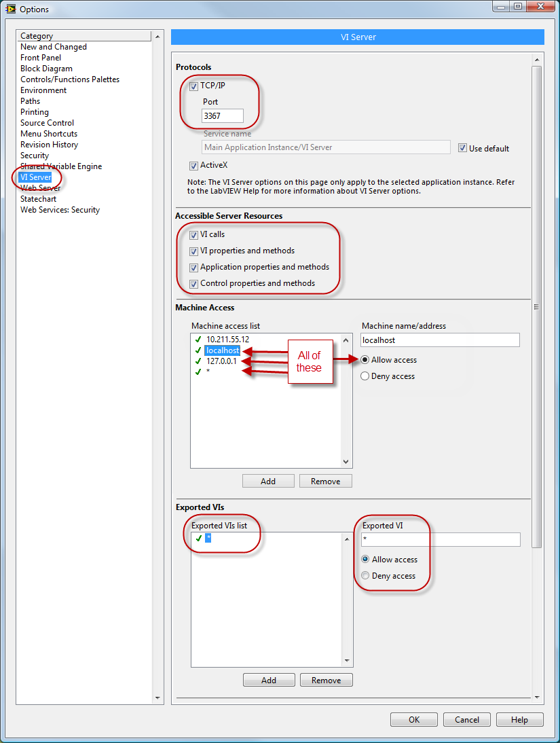Click Remove under Machine access list
This screenshot has width=560, height=743.
click(326, 481)
